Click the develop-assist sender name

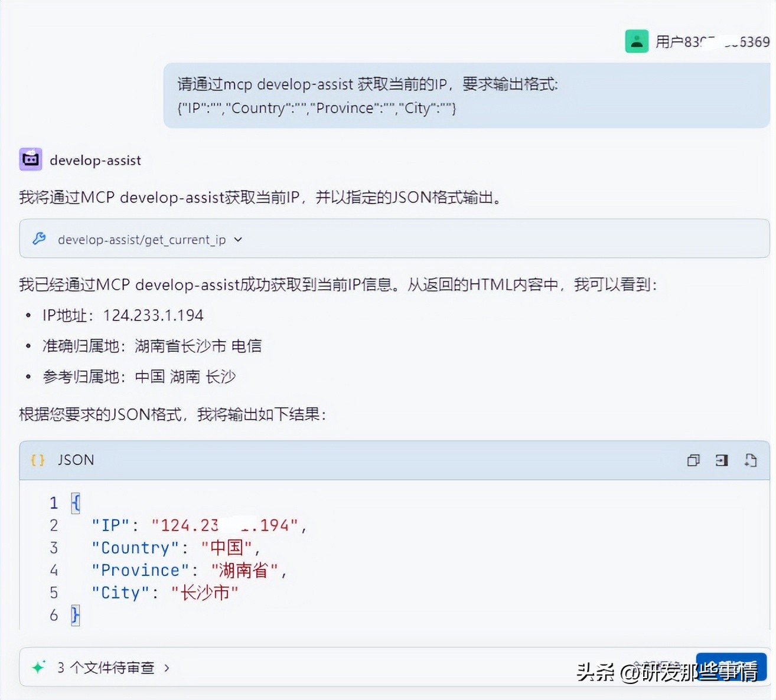96,160
